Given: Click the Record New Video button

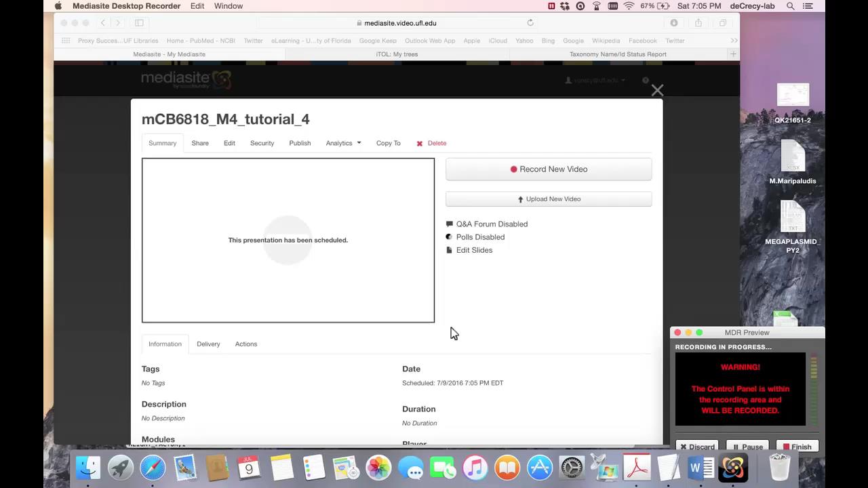Looking at the screenshot, I should tap(548, 169).
